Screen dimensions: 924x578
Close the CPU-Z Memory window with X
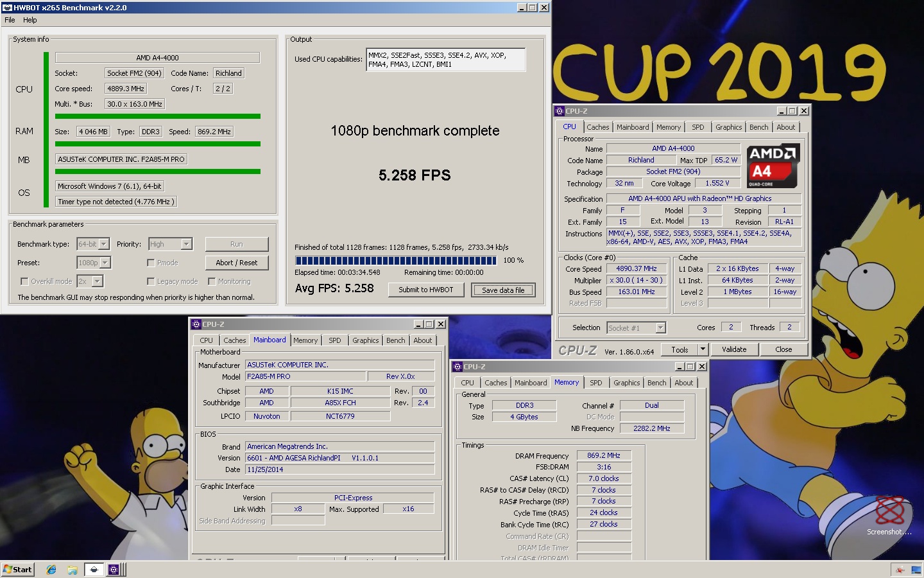[x=702, y=367]
